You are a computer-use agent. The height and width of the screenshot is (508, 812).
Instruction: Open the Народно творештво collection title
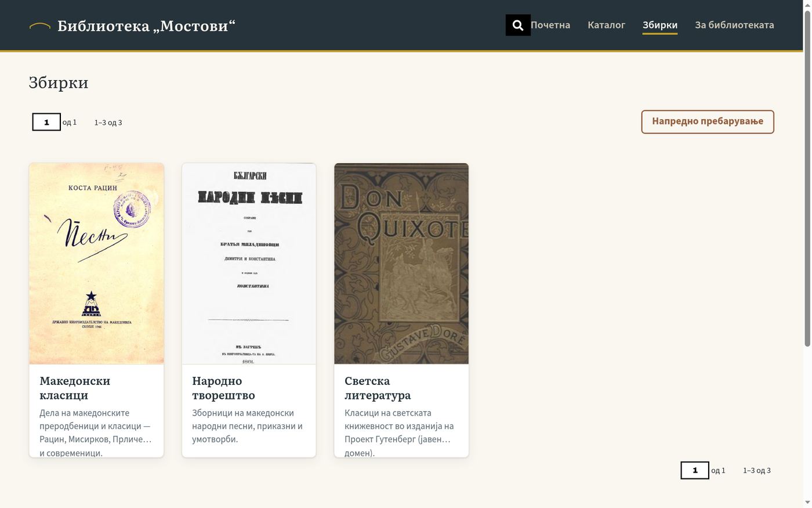223,388
